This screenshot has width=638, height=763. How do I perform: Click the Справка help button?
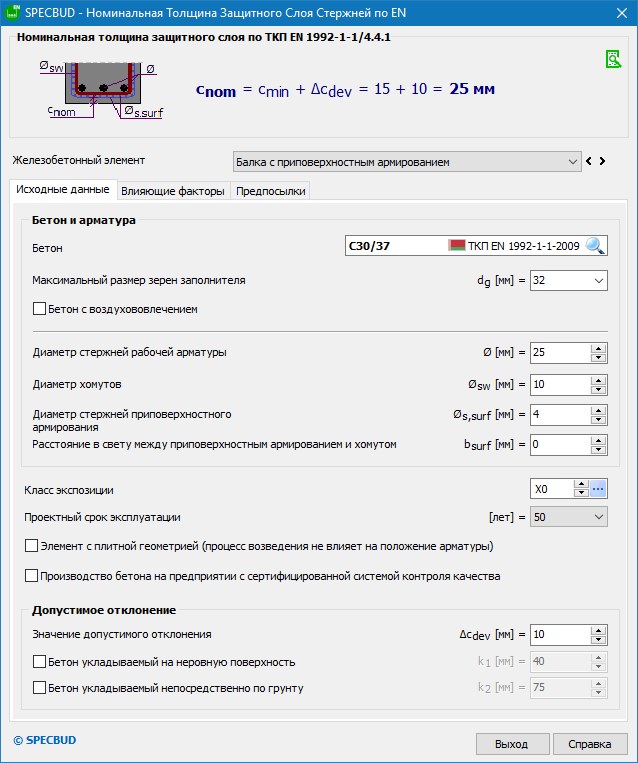pyautogui.click(x=589, y=744)
